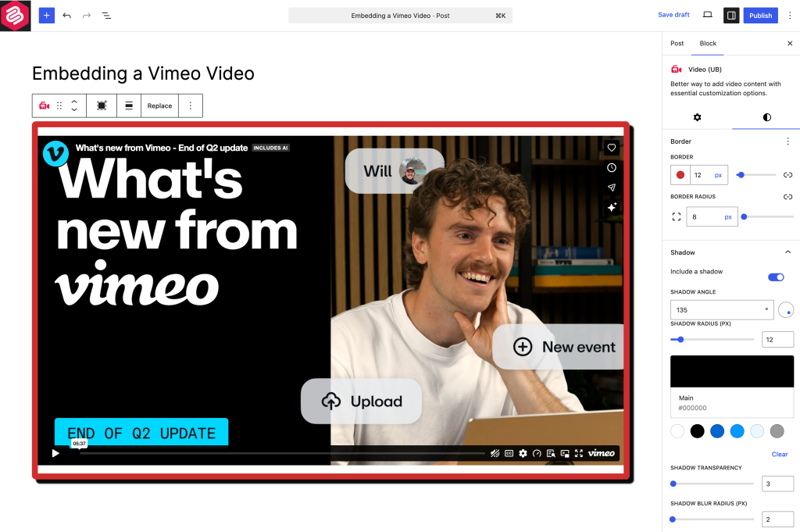Open block toolbar more options menu
Viewport: 800px width, 532px height.
click(191, 105)
